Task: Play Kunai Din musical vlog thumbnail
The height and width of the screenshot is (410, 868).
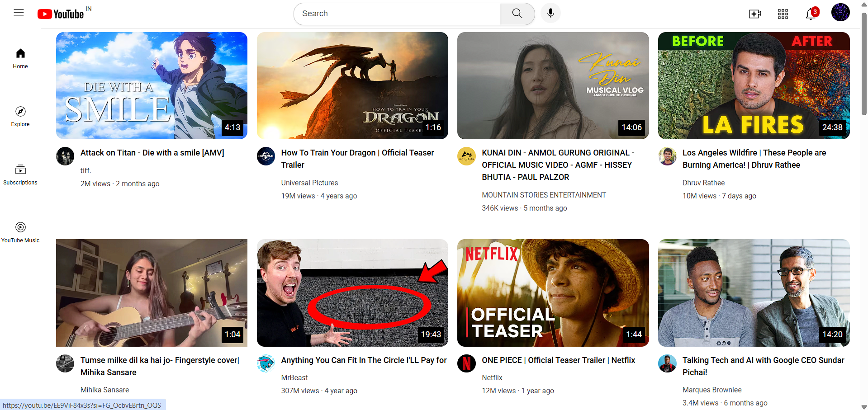Action: pos(553,85)
